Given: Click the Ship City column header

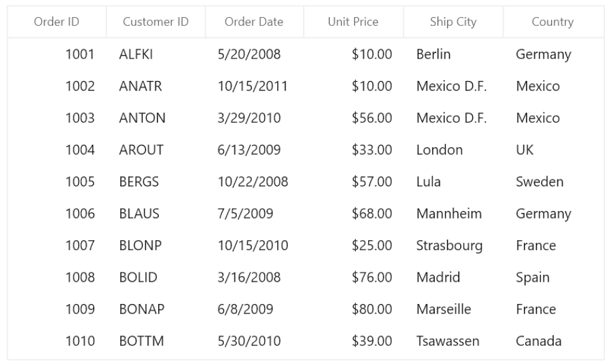Looking at the screenshot, I should click(x=453, y=22).
